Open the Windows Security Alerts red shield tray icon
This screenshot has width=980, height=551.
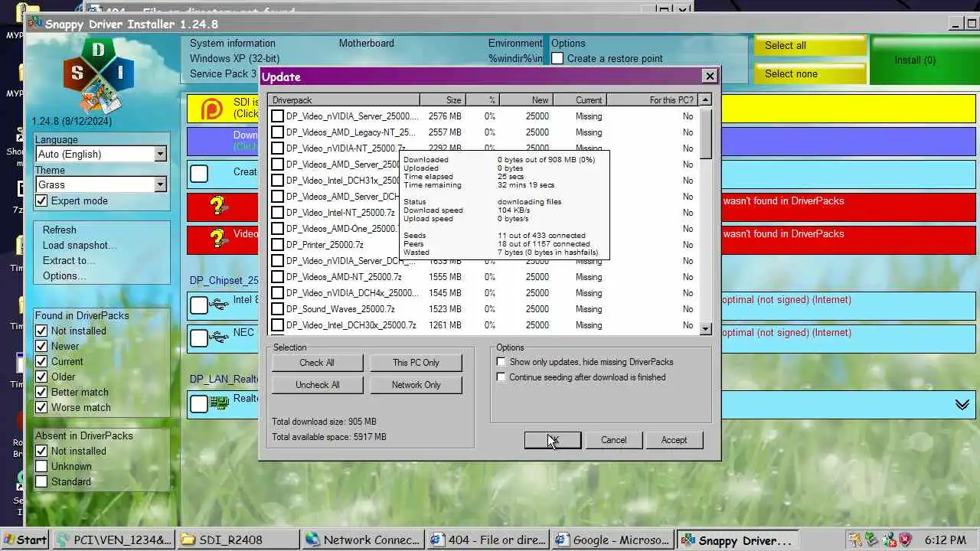click(905, 540)
